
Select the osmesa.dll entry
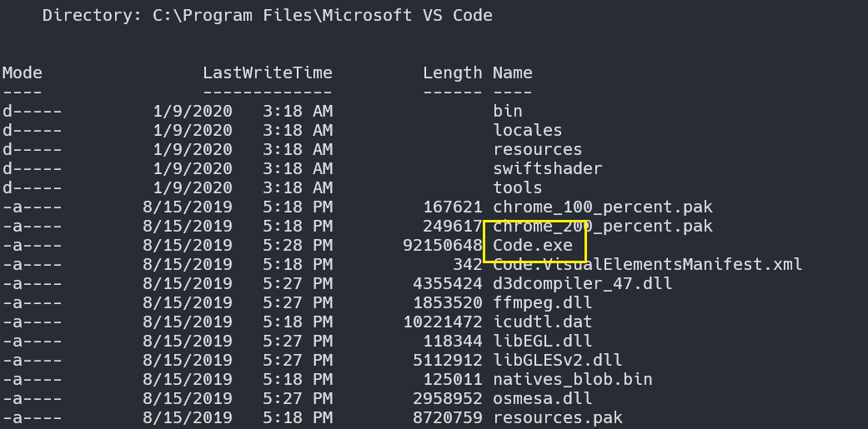(543, 399)
